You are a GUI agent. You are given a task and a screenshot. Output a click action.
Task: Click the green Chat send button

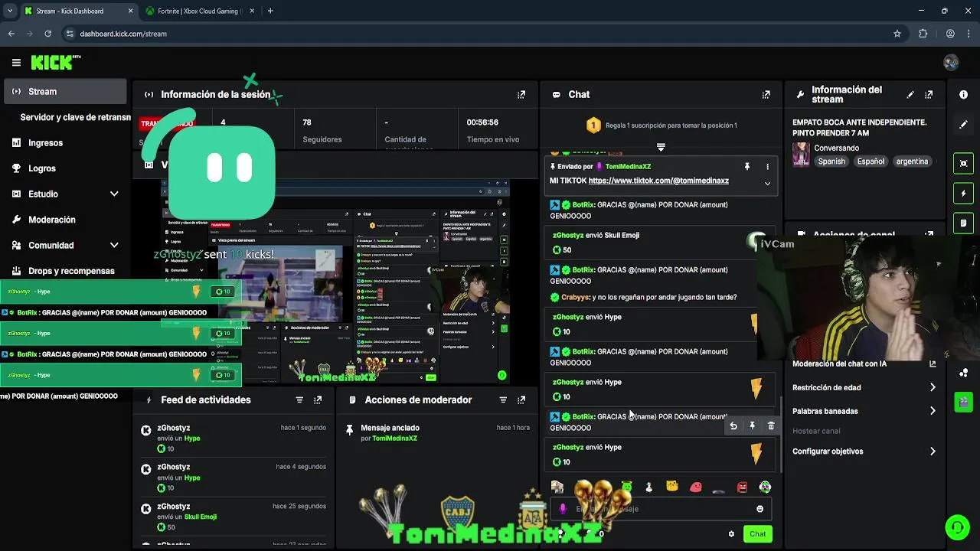[x=757, y=534]
